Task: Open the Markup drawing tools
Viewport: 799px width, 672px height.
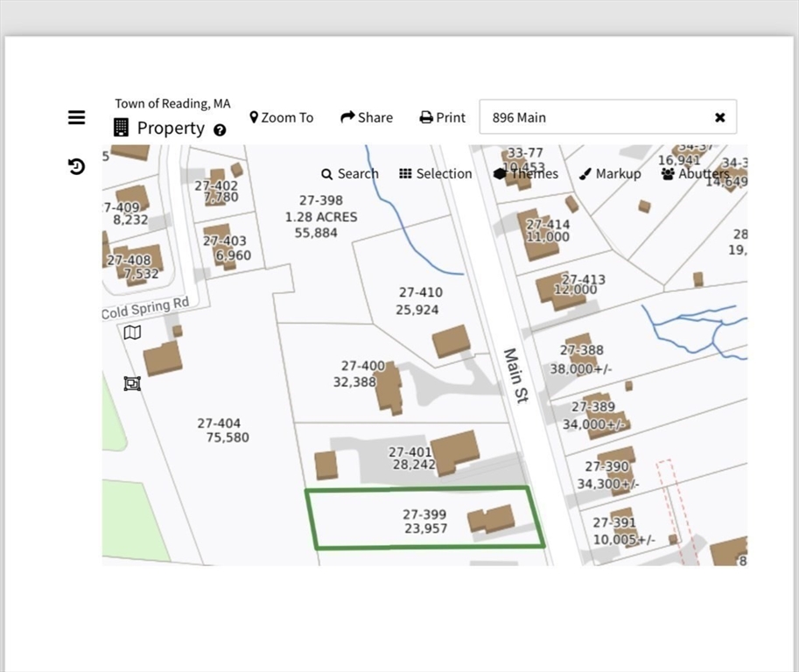Action: click(611, 173)
